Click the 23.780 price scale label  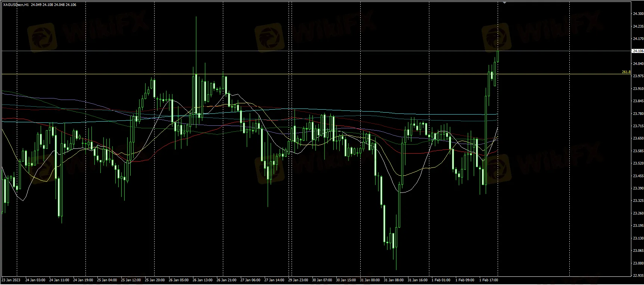point(638,113)
